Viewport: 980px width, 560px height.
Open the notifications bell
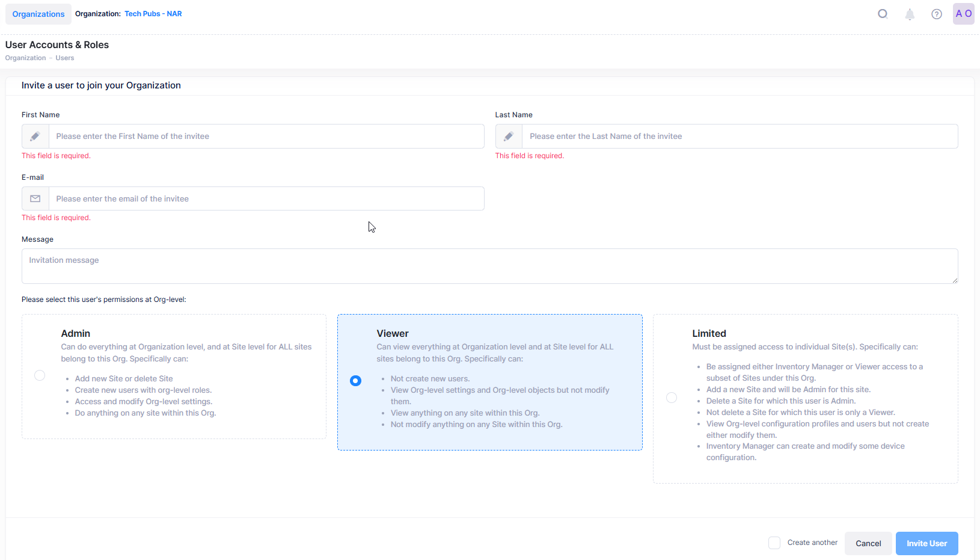pyautogui.click(x=910, y=14)
